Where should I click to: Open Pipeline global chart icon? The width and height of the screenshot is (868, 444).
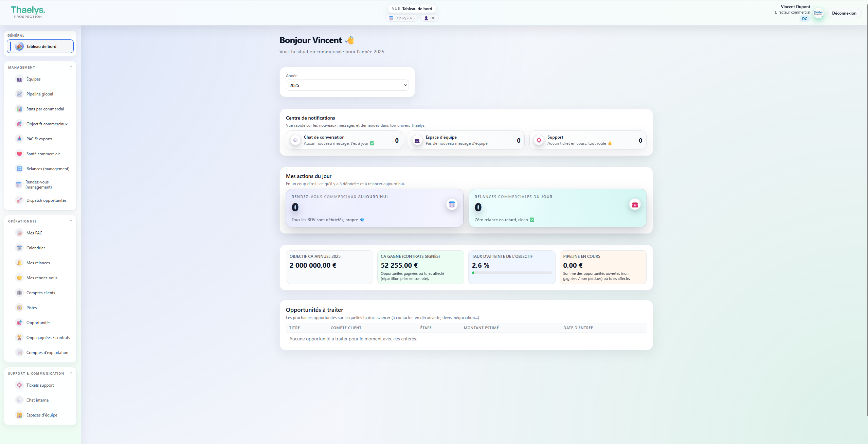(19, 94)
